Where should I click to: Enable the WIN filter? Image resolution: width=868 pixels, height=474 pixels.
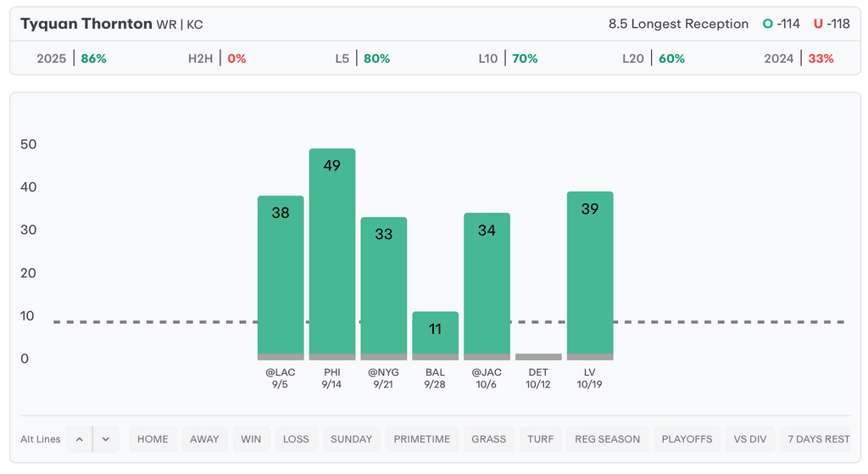click(251, 439)
